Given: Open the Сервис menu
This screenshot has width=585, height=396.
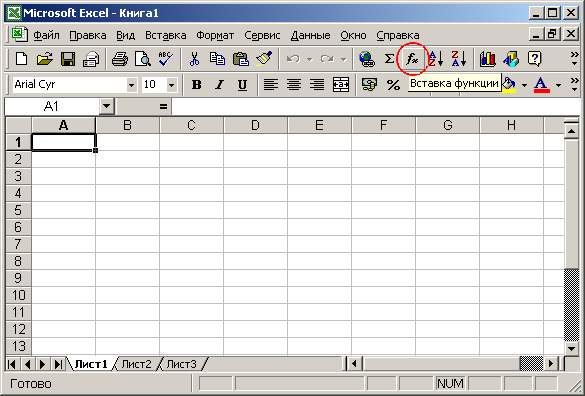Looking at the screenshot, I should [262, 35].
